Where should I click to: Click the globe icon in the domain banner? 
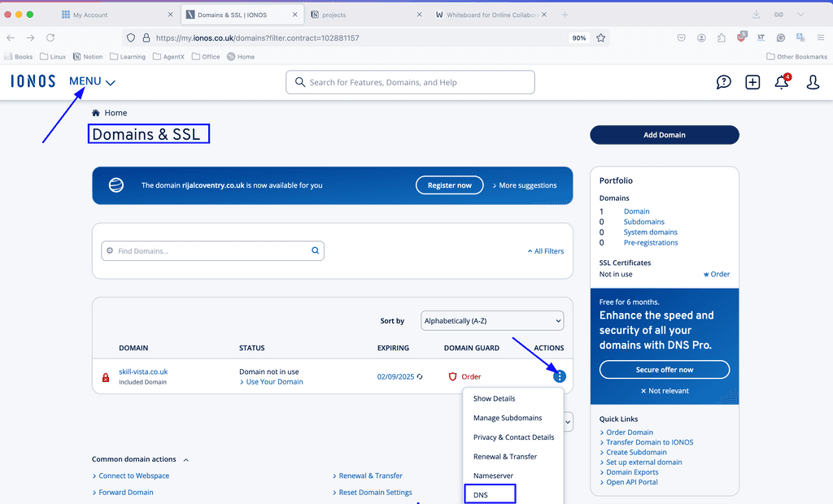[116, 185]
